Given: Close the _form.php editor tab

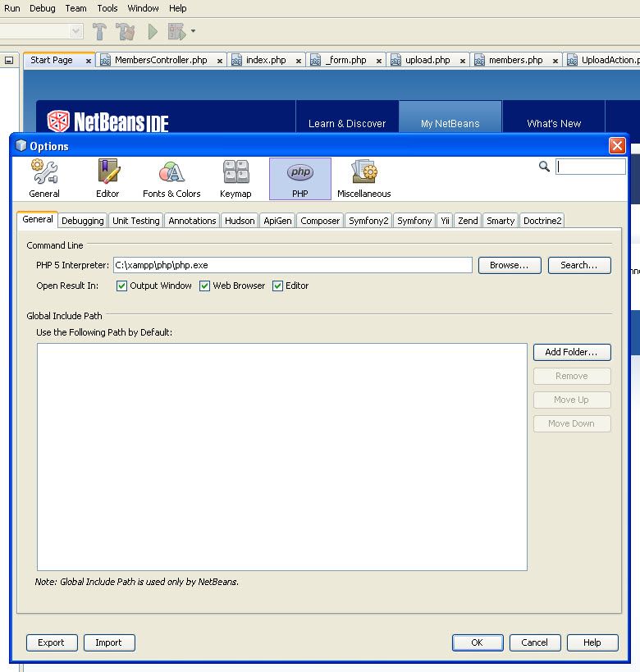Looking at the screenshot, I should (x=379, y=61).
